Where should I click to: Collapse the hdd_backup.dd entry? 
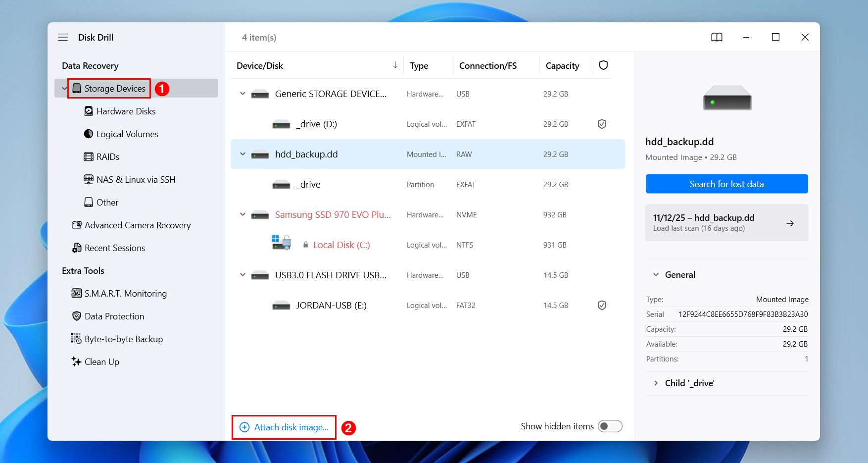242,154
